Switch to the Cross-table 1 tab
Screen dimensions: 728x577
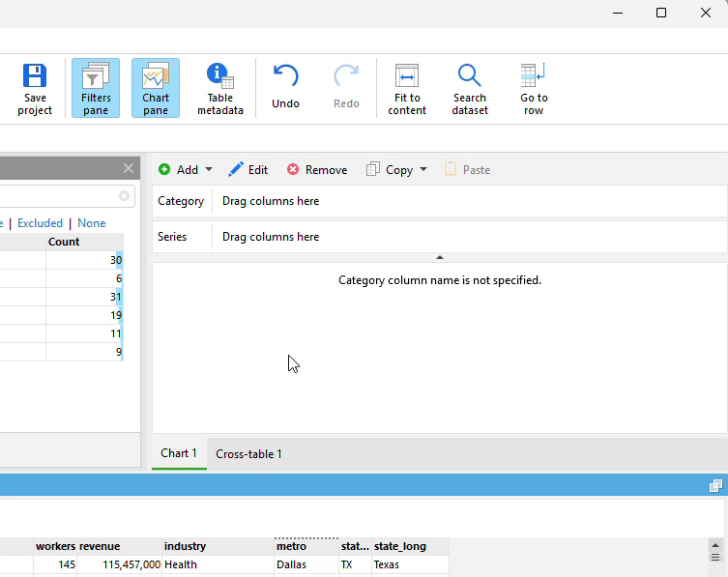click(248, 454)
